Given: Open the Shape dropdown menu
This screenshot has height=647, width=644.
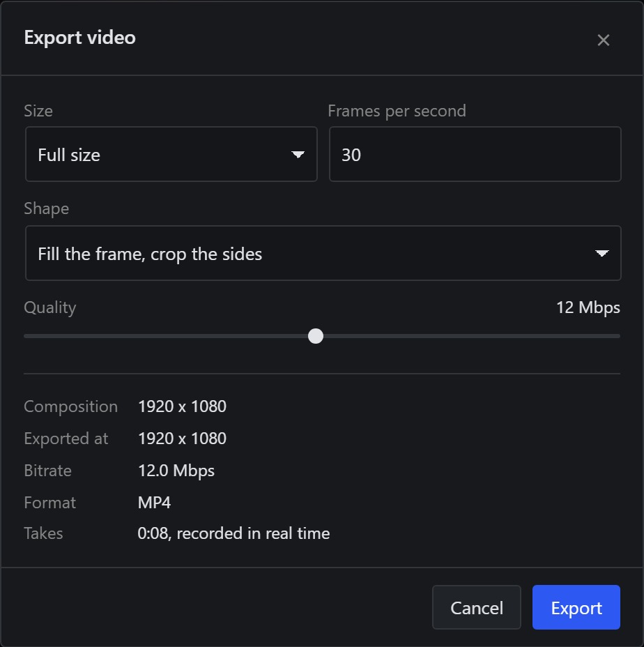Looking at the screenshot, I should [323, 253].
